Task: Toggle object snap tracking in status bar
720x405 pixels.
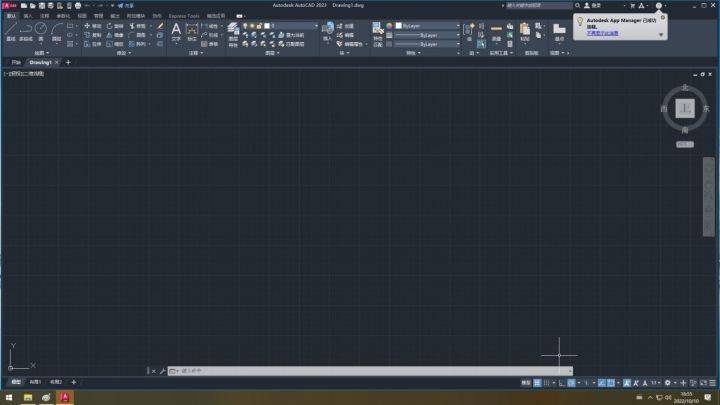Action: [602, 382]
